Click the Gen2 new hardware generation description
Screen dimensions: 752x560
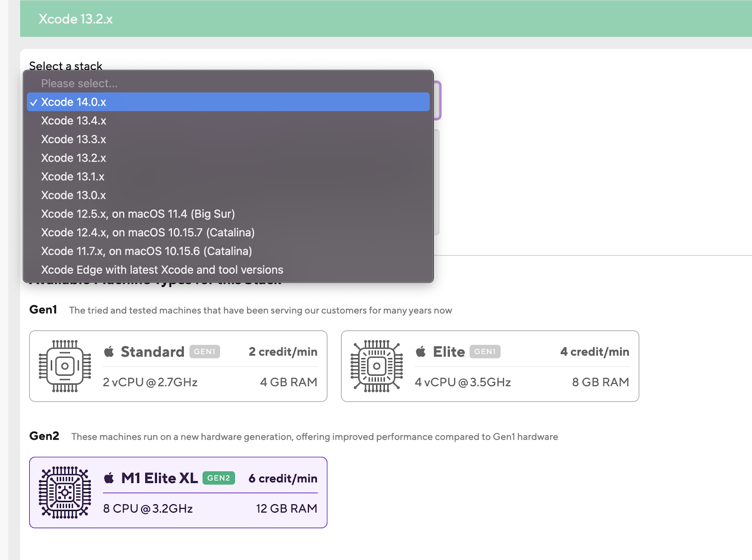click(314, 436)
